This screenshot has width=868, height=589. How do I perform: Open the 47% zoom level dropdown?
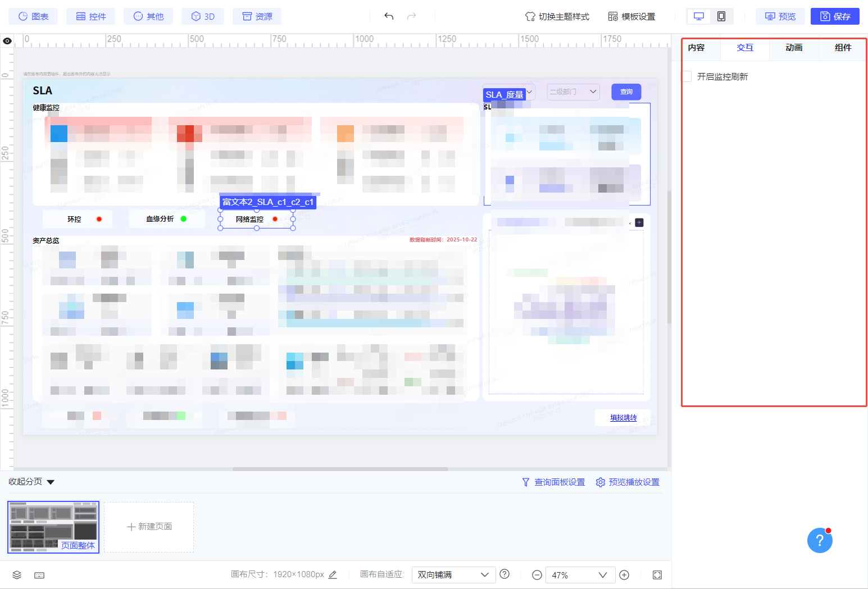tap(579, 575)
